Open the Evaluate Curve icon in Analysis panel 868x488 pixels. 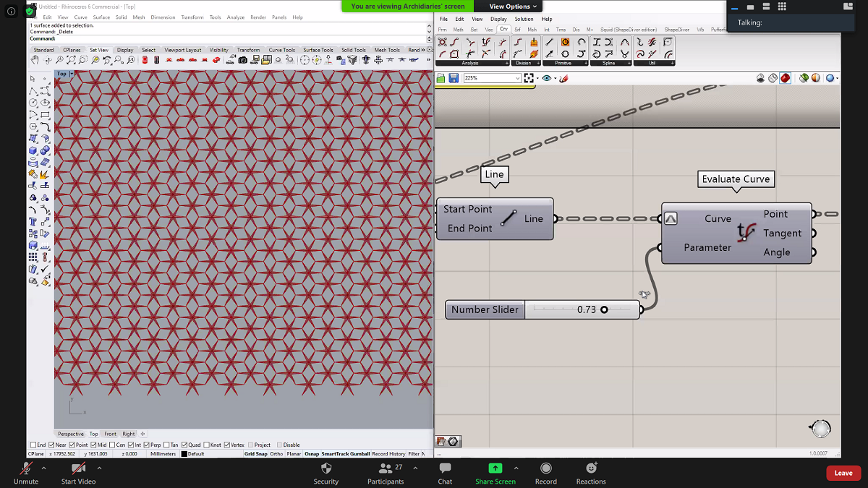pyautogui.click(x=485, y=42)
